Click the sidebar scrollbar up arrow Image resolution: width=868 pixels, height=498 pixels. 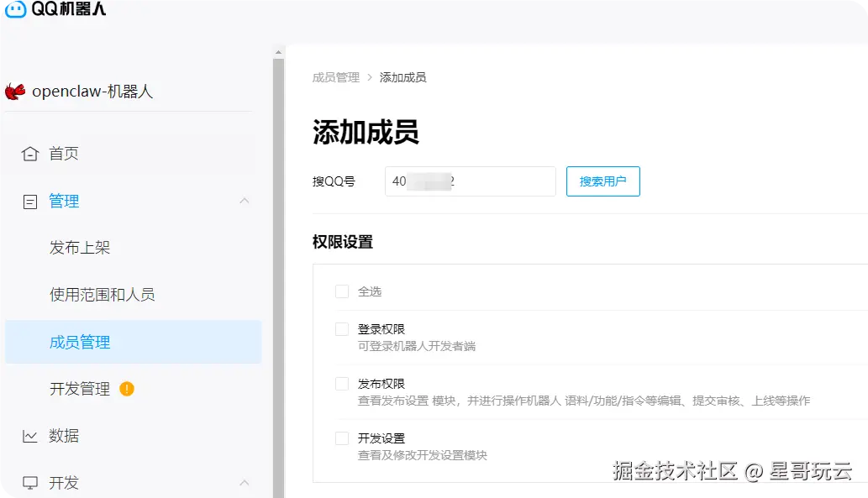[x=278, y=52]
